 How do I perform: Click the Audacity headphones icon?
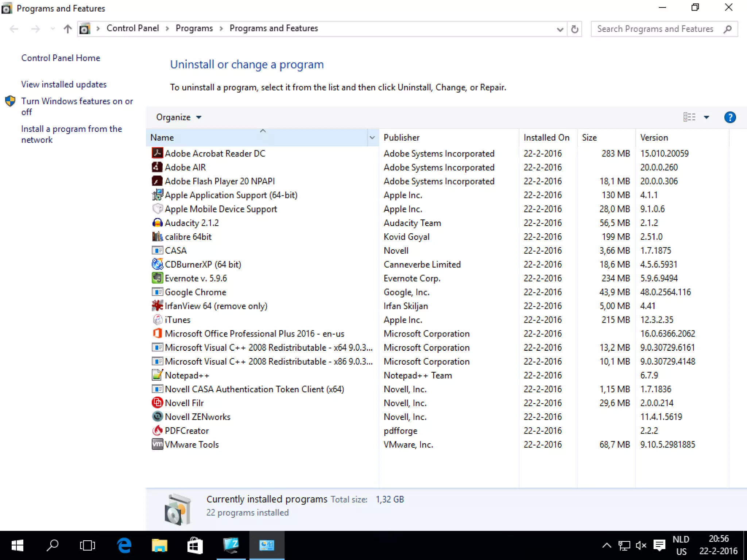tap(157, 222)
